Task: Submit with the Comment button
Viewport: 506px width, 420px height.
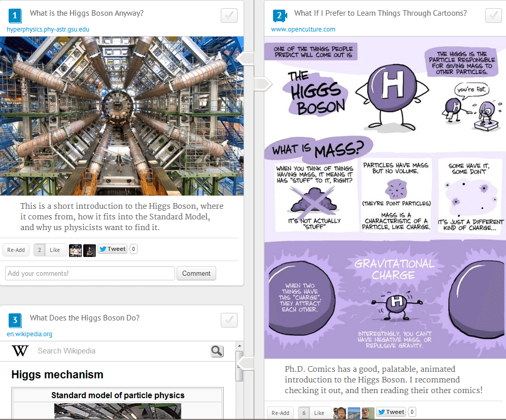Action: click(196, 273)
